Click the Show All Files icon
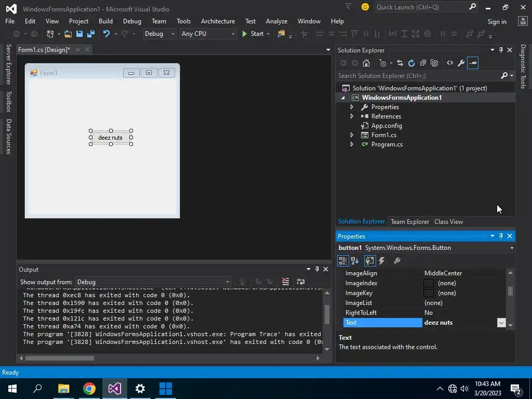Screen dimensions: 532x399 [x=434, y=63]
